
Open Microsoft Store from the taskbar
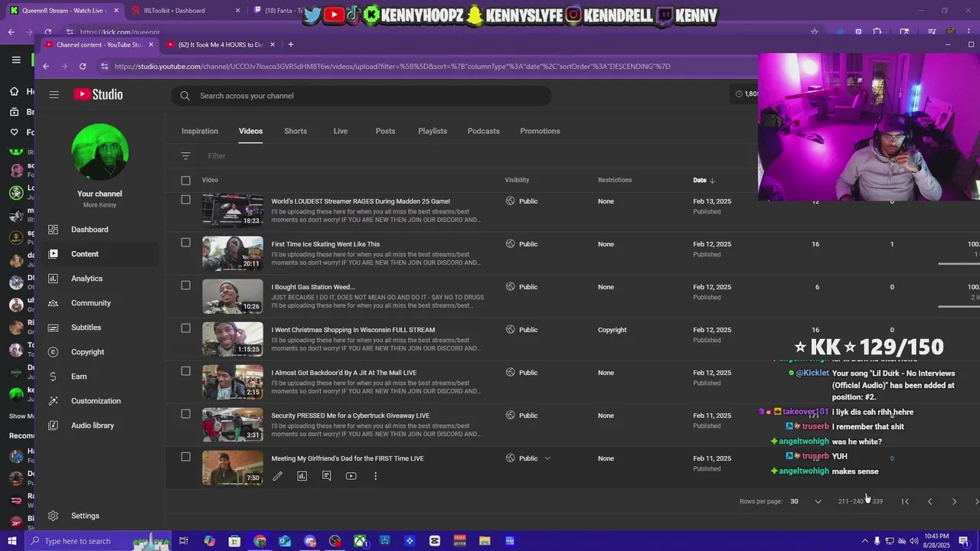(234, 541)
